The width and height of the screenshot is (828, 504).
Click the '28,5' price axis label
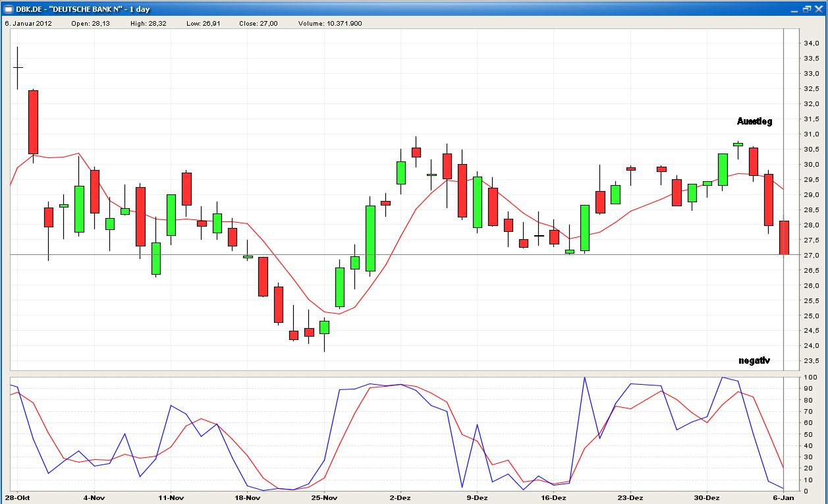(x=811, y=210)
